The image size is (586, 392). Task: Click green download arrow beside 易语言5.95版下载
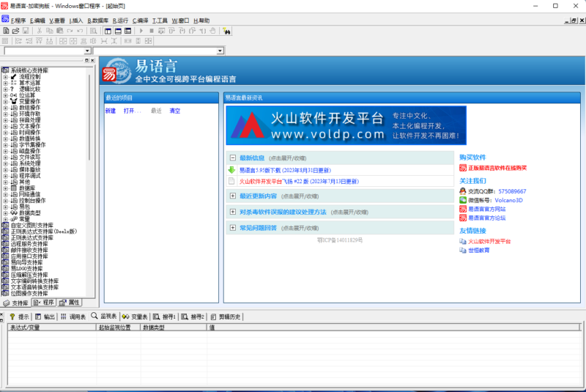(x=232, y=169)
